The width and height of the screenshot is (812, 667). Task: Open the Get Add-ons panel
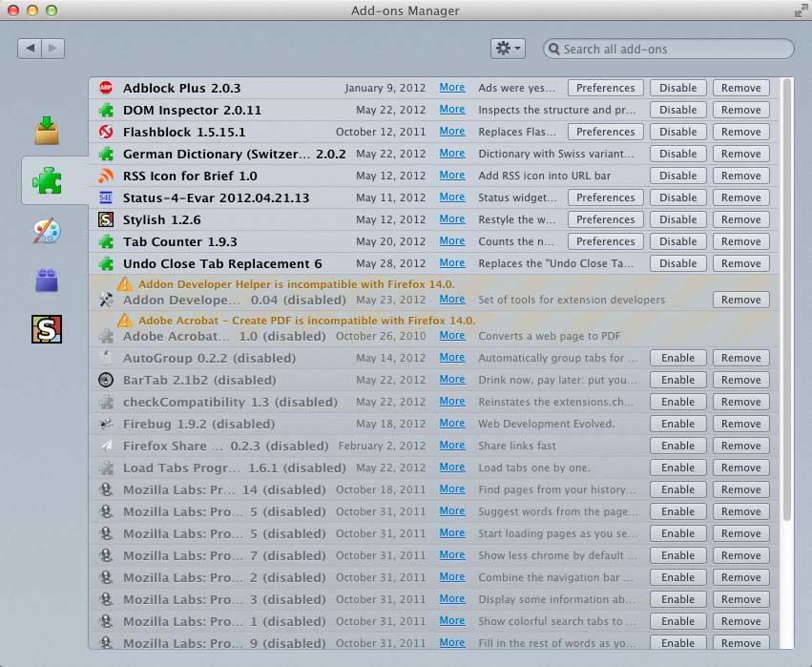point(45,124)
